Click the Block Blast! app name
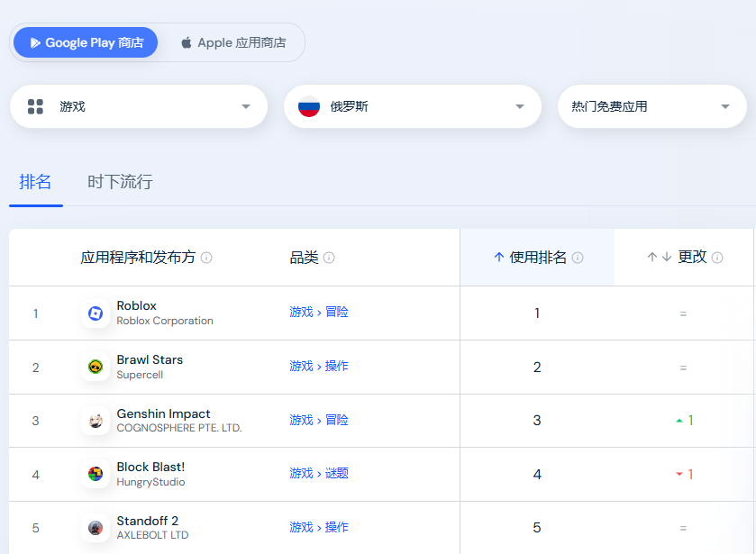The height and width of the screenshot is (554, 756). (x=150, y=467)
